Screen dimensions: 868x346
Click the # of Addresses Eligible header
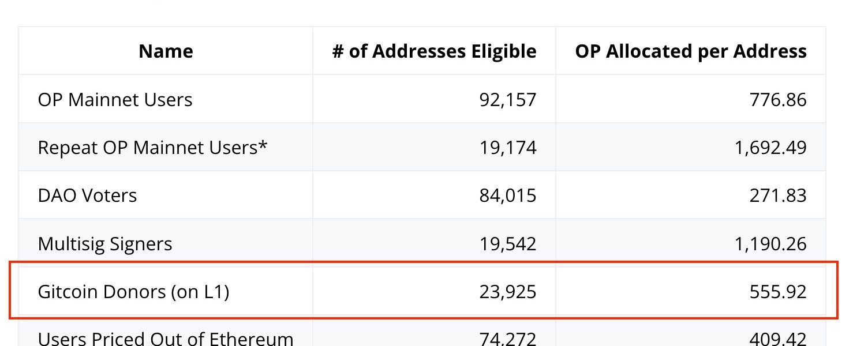(x=434, y=51)
